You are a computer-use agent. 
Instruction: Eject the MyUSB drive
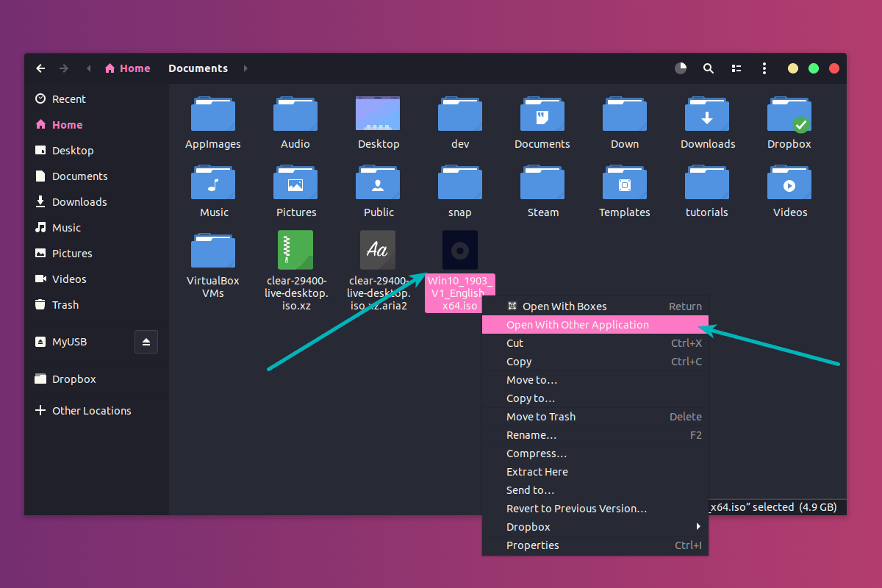click(146, 342)
